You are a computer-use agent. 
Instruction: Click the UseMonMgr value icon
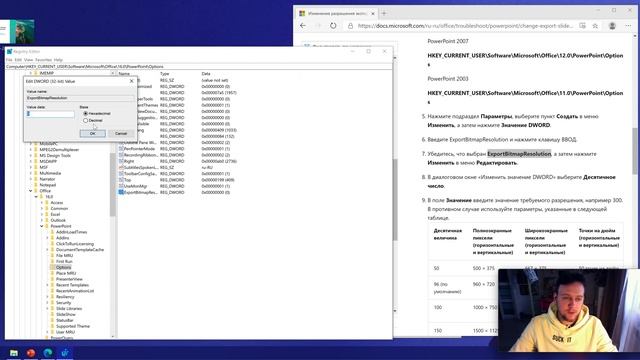(121, 186)
